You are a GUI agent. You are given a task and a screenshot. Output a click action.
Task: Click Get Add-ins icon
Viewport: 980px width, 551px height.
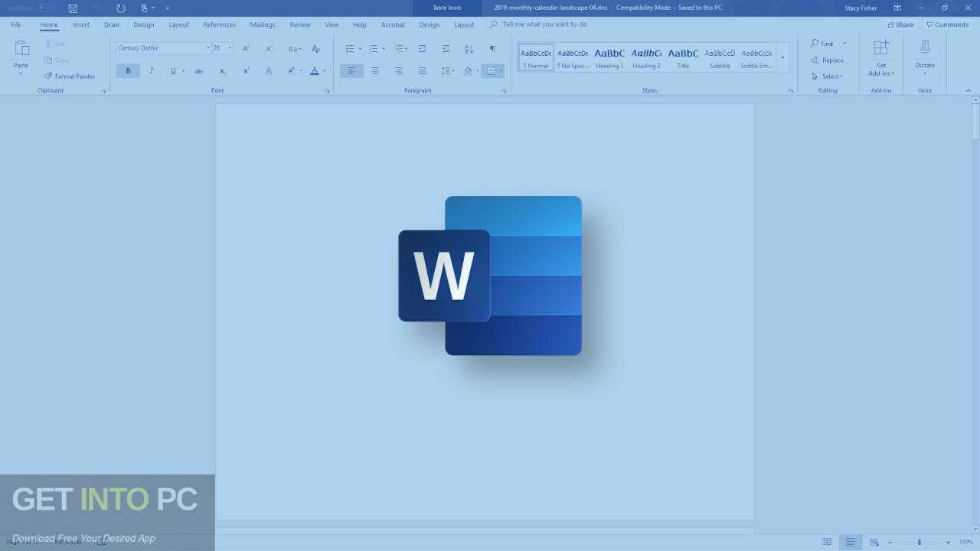881,48
